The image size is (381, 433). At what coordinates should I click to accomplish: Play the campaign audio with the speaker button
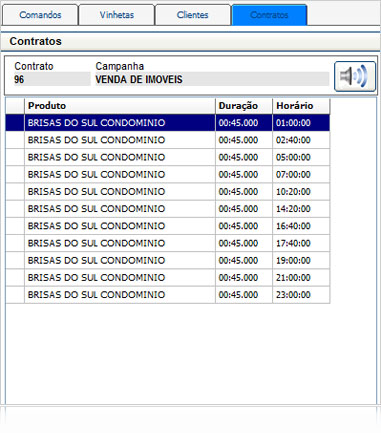coord(355,76)
